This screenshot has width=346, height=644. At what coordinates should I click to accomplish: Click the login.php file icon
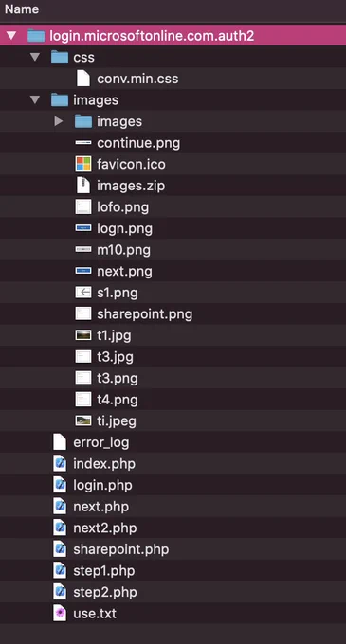(60, 485)
